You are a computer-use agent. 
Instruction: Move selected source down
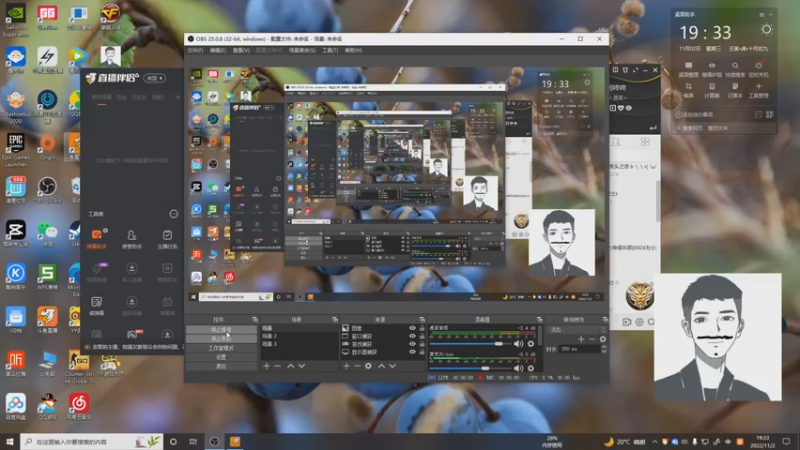coord(392,366)
